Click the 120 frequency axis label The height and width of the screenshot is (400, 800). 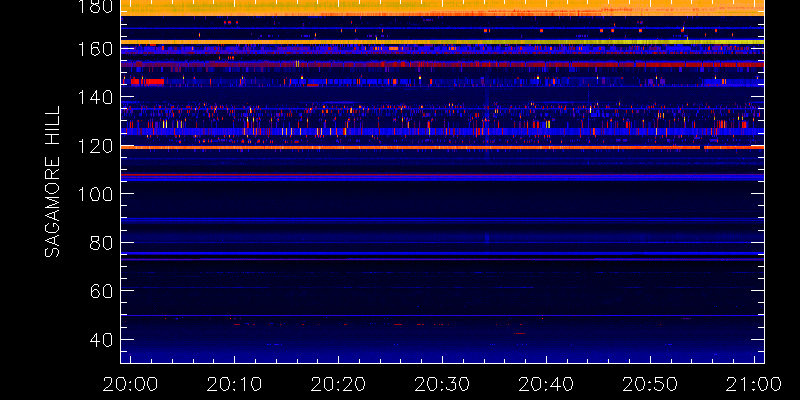(x=94, y=146)
